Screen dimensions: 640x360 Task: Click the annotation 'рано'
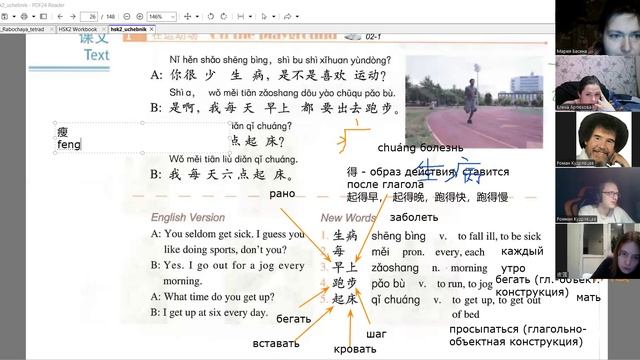[282, 194]
